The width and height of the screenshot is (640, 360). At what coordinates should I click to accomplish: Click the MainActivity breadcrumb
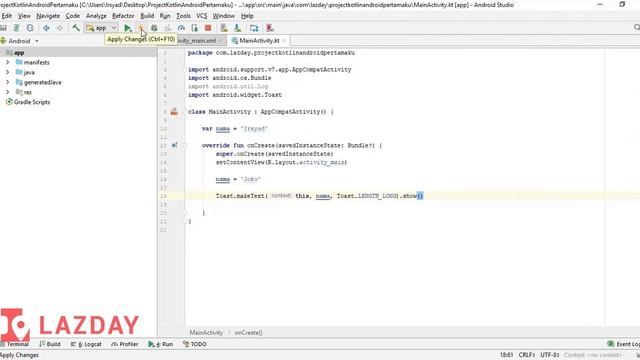[x=206, y=333]
